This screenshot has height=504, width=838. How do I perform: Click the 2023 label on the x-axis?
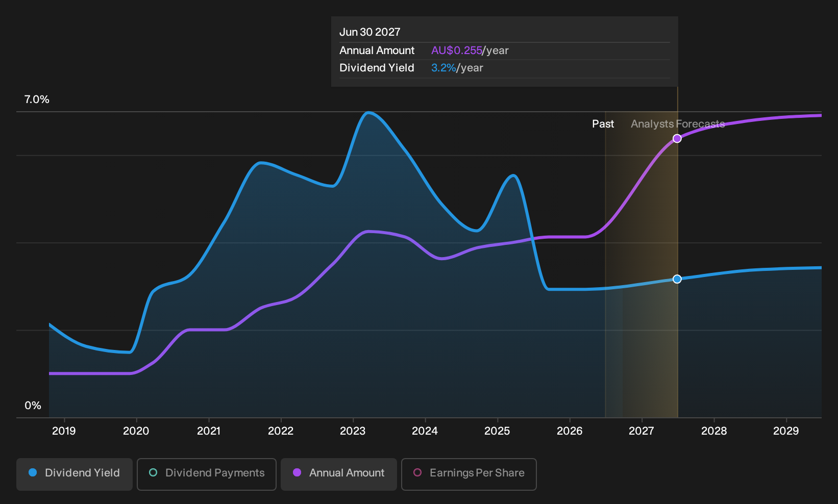(353, 431)
